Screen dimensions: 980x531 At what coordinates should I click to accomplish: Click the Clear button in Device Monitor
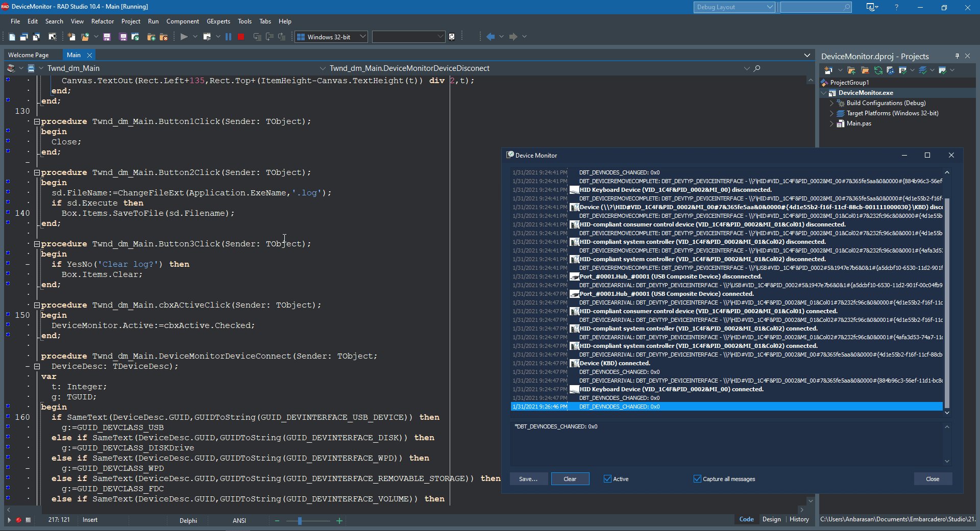point(570,479)
